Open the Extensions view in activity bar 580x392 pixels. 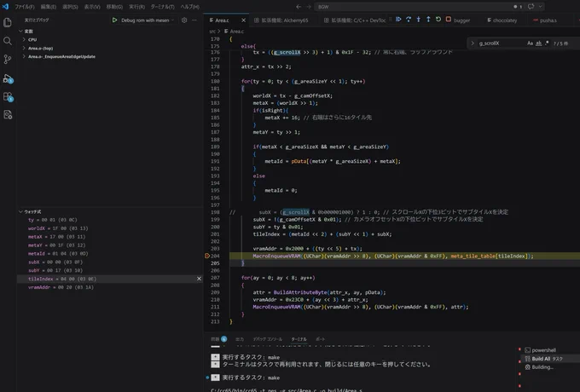tap(8, 97)
